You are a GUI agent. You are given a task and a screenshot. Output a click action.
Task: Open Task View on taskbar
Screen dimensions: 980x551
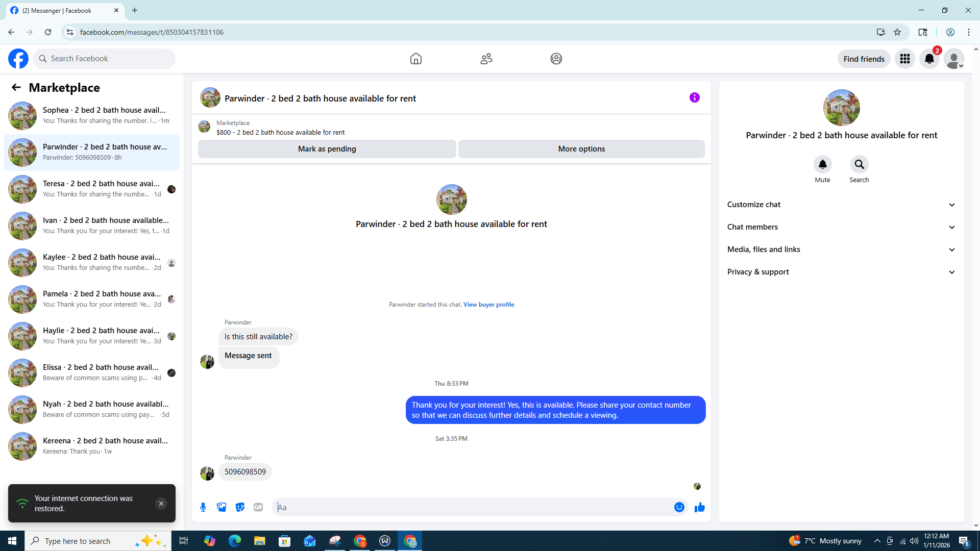pos(184,541)
